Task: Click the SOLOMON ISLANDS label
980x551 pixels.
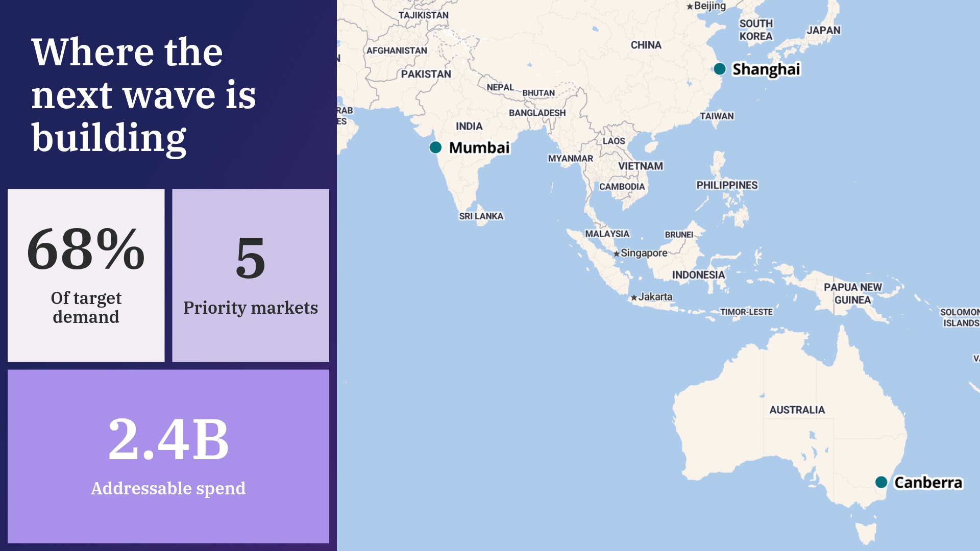Action: (x=960, y=317)
